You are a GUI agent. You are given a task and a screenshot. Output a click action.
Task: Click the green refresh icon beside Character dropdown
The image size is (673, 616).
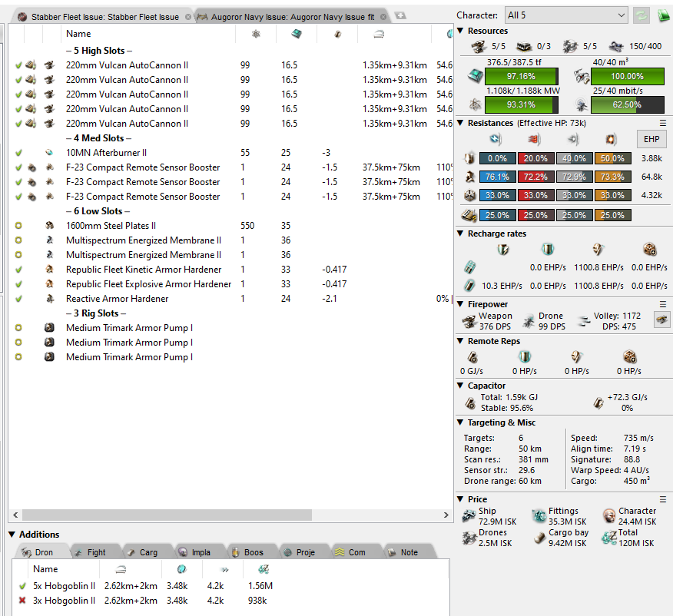[642, 15]
